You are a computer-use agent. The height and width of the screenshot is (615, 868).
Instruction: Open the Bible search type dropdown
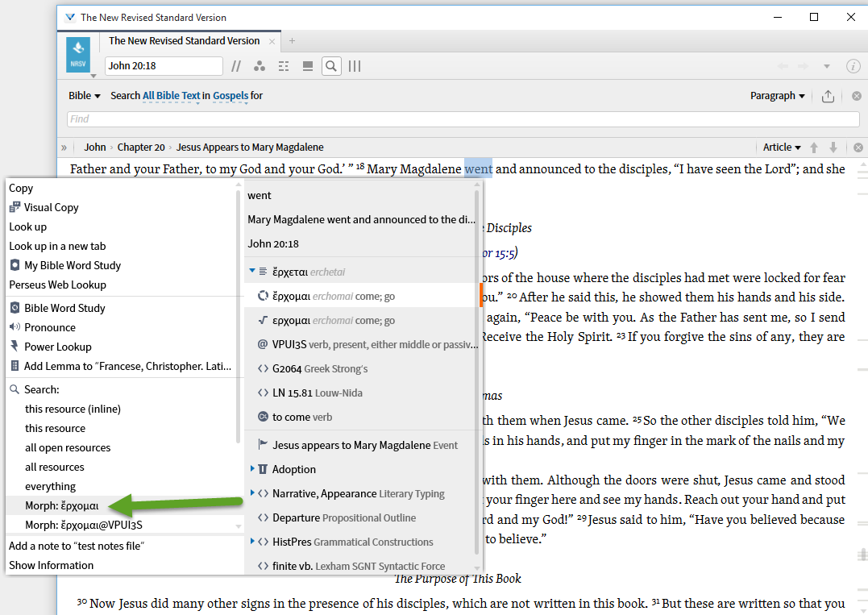coord(85,96)
